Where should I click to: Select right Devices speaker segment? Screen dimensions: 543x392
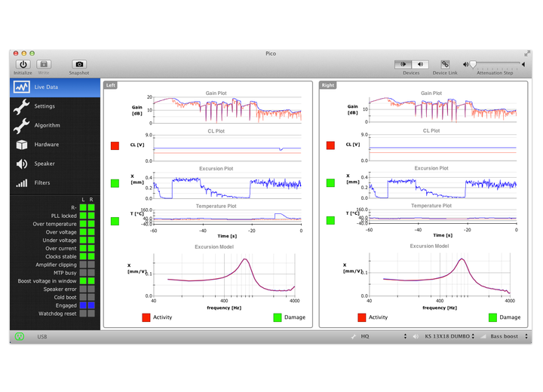(x=420, y=64)
